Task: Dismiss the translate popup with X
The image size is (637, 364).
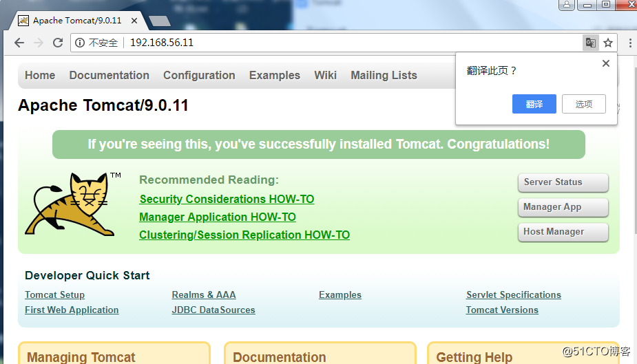Action: click(606, 63)
